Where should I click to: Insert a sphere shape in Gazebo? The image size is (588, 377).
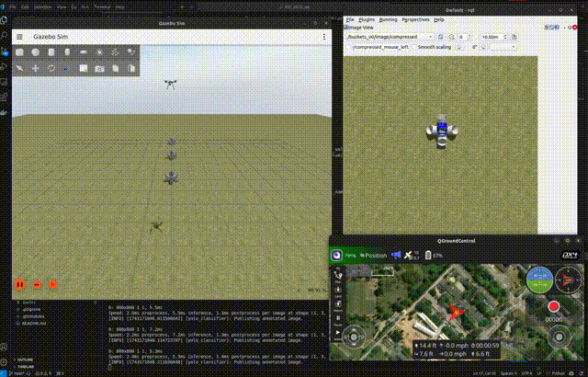pyautogui.click(x=36, y=52)
